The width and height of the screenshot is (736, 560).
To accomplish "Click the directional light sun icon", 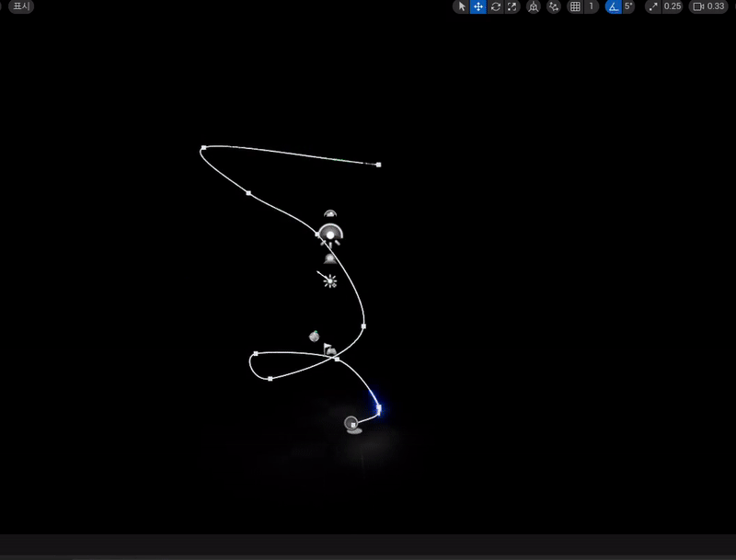I will (x=329, y=280).
